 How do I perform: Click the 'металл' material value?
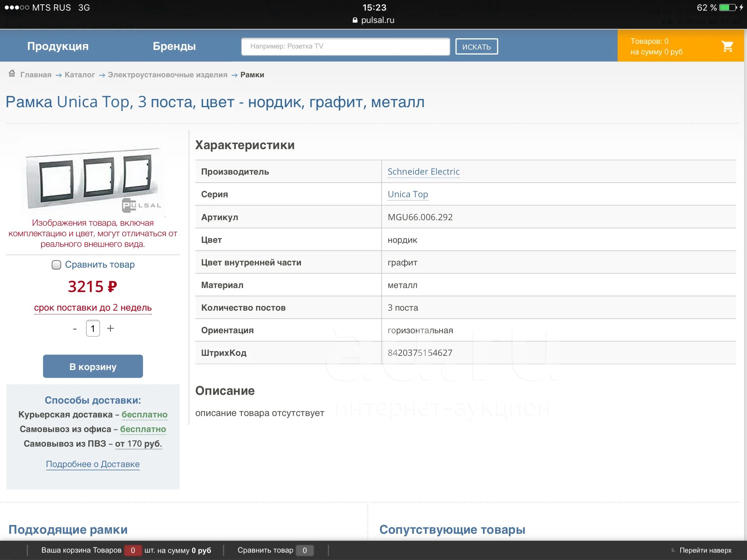click(x=402, y=285)
